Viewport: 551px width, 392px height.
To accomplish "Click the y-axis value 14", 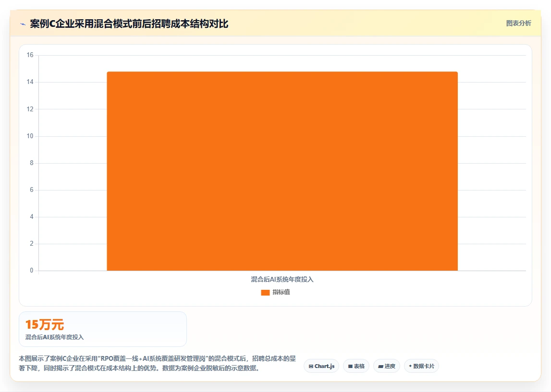I will (x=30, y=82).
